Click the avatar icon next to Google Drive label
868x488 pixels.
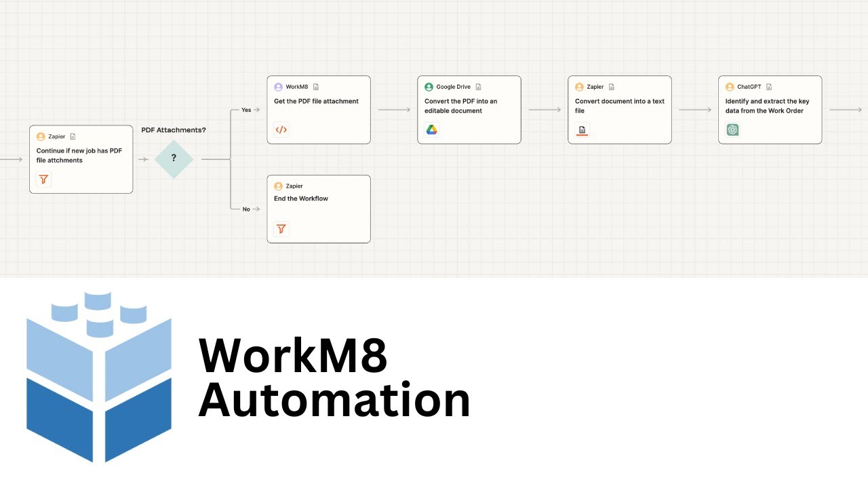point(429,87)
